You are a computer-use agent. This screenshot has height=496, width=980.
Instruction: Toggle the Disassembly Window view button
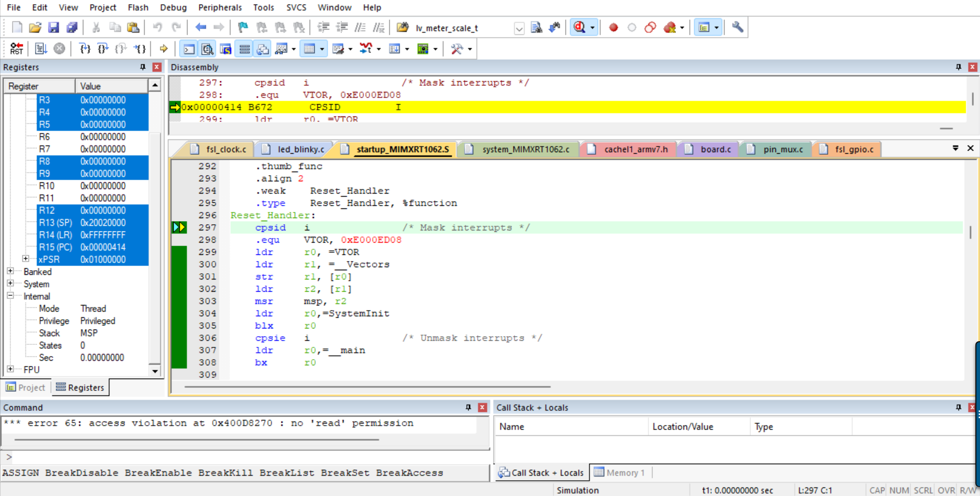(207, 49)
